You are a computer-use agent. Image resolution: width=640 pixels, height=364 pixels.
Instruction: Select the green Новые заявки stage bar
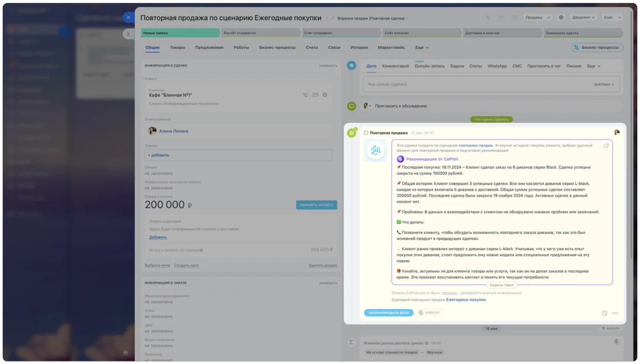click(x=180, y=33)
